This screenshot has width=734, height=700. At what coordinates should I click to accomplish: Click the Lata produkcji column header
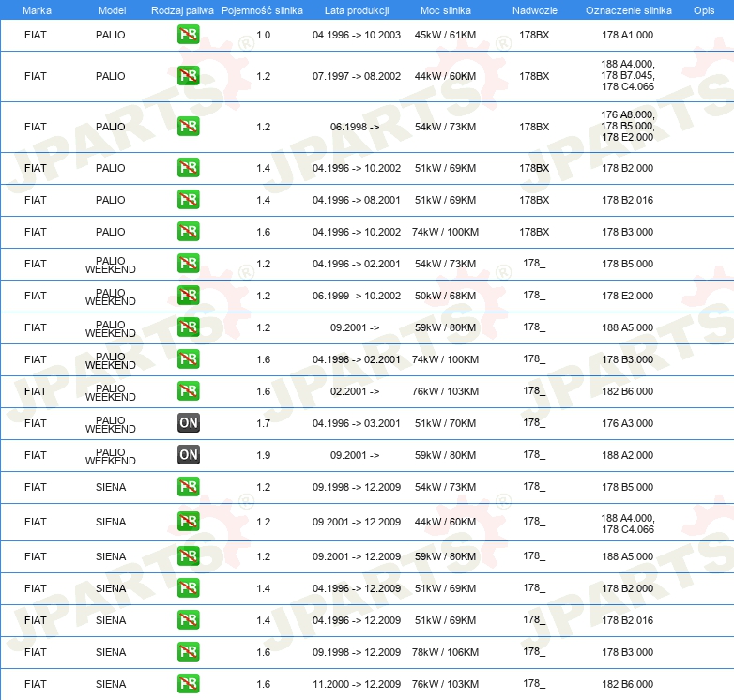tap(357, 10)
